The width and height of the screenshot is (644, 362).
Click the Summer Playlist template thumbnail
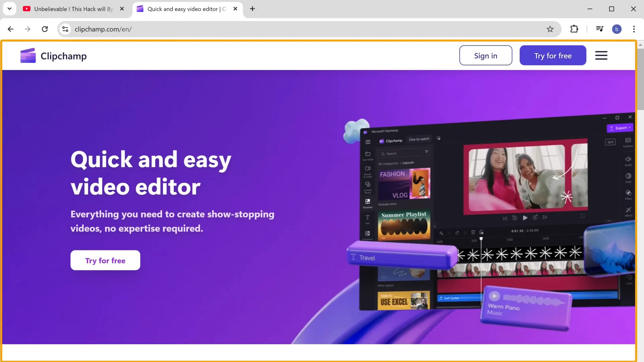404,225
